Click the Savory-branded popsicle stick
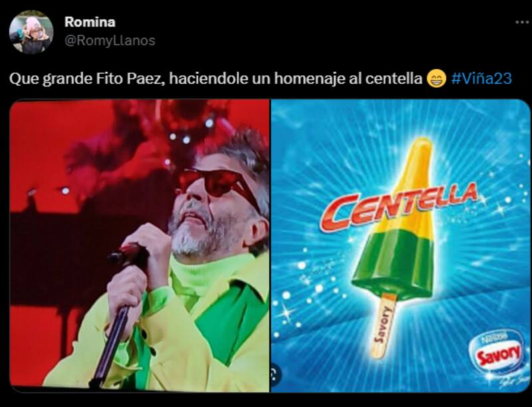Image resolution: width=532 pixels, height=407 pixels. pyautogui.click(x=384, y=325)
